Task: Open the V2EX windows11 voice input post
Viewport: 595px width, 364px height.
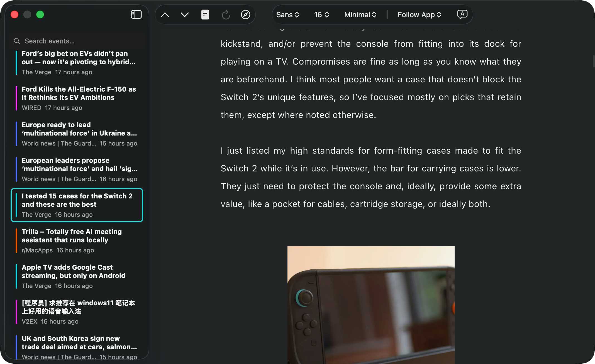Action: [77, 312]
